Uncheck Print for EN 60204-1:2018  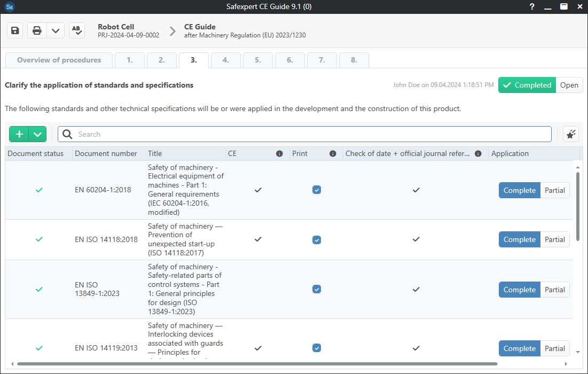point(317,190)
